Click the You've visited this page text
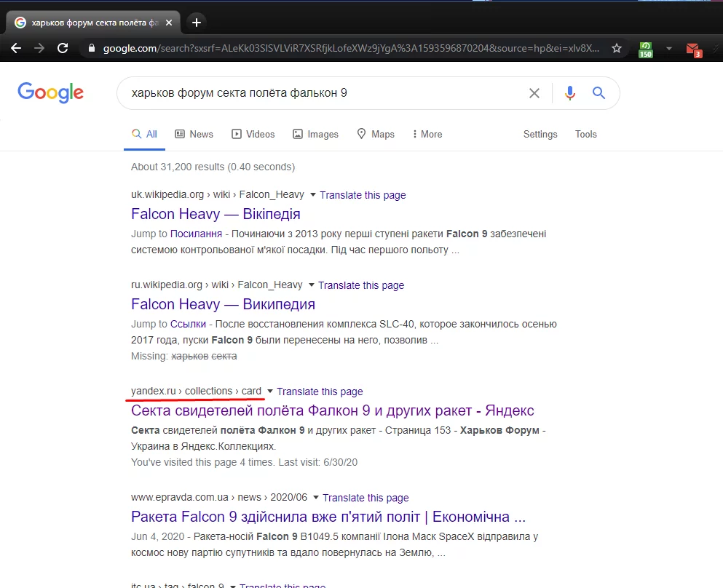This screenshot has height=588, width=723. click(245, 462)
